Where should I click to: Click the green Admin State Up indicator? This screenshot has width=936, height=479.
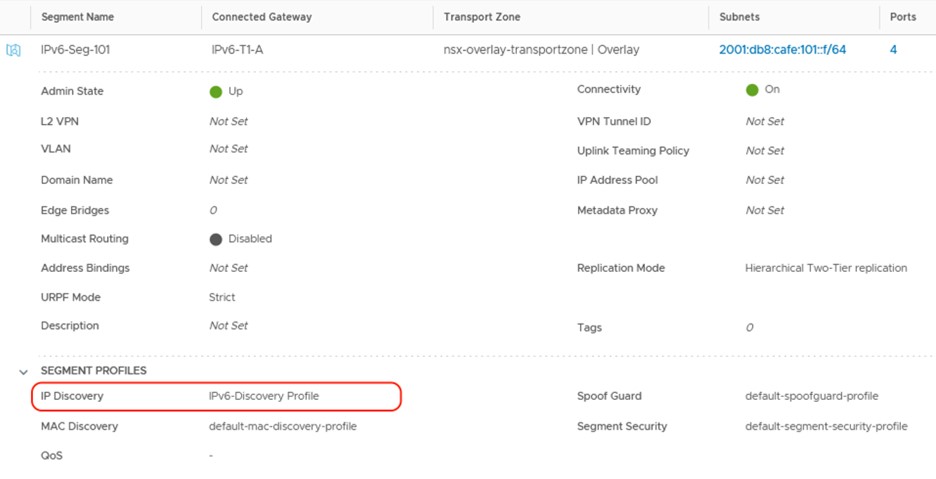215,91
